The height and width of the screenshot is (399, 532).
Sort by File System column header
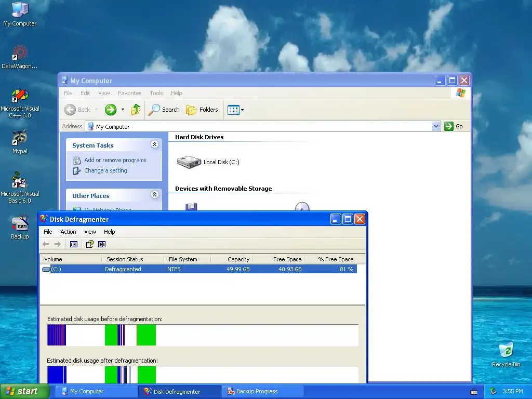click(x=187, y=259)
